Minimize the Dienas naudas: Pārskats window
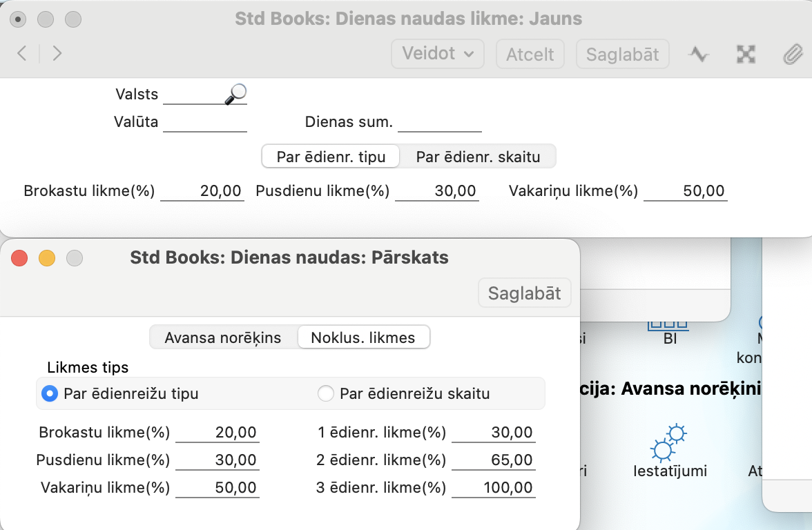Viewport: 812px width, 530px height. pyautogui.click(x=47, y=258)
